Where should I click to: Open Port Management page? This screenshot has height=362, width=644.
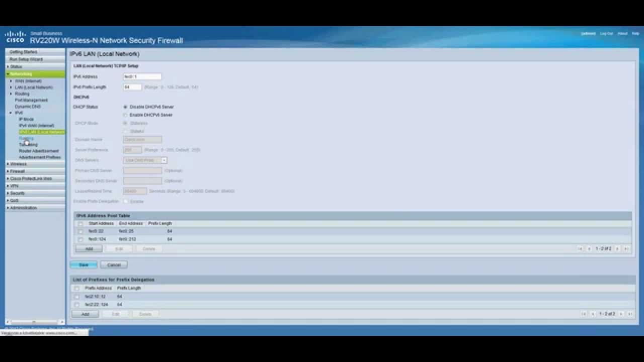[x=31, y=100]
